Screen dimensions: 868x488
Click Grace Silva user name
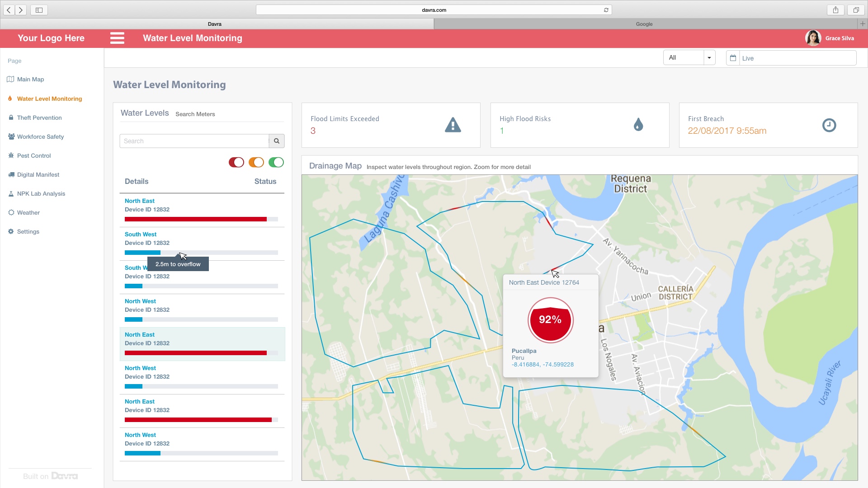tap(840, 38)
